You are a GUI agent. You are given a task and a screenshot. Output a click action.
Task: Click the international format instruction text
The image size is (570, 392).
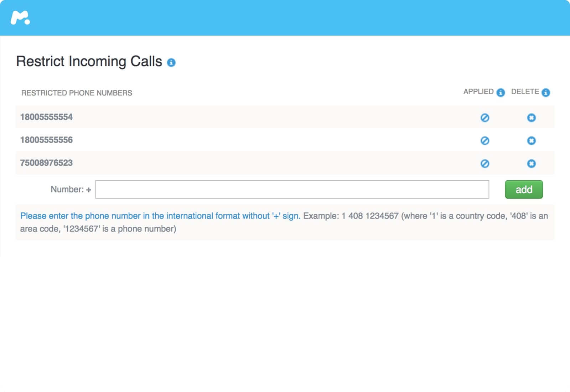coord(160,216)
